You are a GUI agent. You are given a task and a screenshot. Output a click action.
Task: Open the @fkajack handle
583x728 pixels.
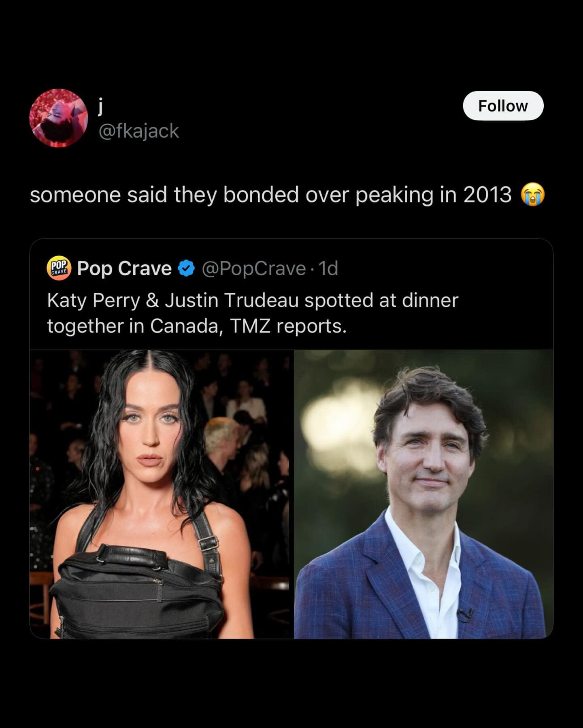coord(138,131)
